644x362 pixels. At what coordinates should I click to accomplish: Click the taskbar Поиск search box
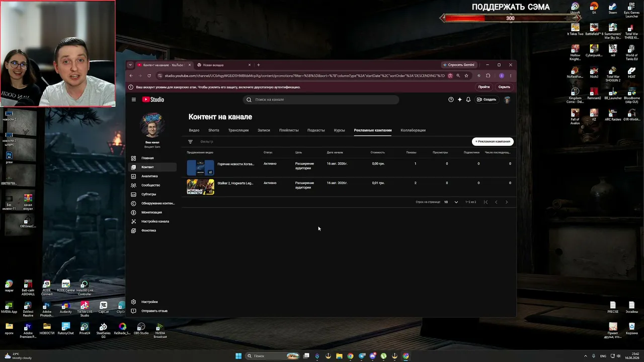[x=272, y=356]
